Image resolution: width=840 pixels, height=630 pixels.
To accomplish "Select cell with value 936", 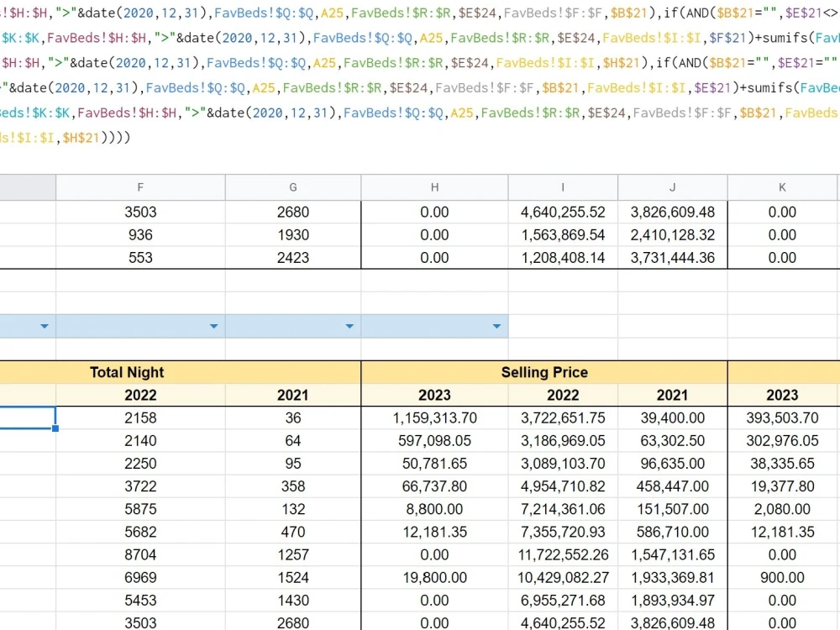I will pos(140,234).
